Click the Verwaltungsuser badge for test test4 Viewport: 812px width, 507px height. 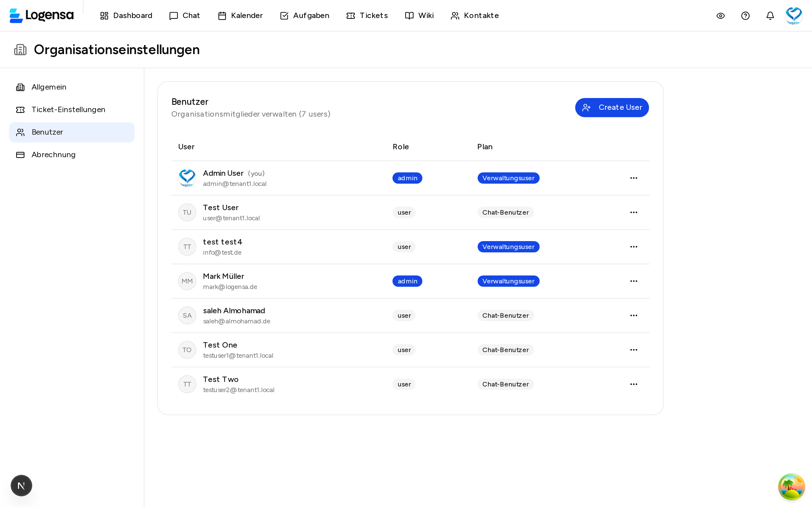click(508, 247)
